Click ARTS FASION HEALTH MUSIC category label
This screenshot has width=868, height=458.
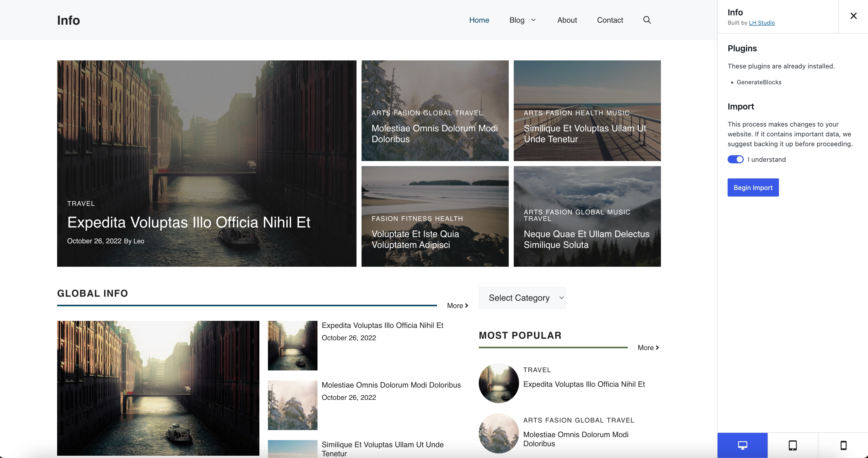[577, 113]
